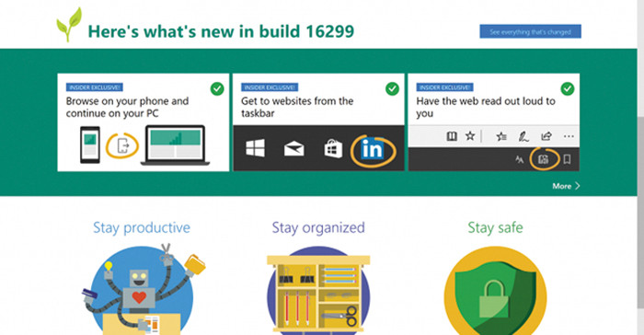The image size is (644, 335).
Task: Click the circled Read aloud icon
Action: point(544,159)
